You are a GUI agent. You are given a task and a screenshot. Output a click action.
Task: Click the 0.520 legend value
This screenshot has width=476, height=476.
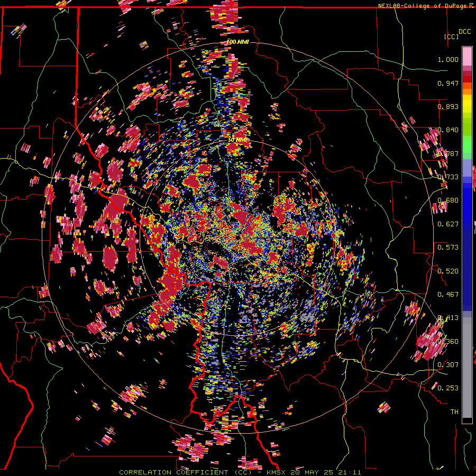click(448, 271)
